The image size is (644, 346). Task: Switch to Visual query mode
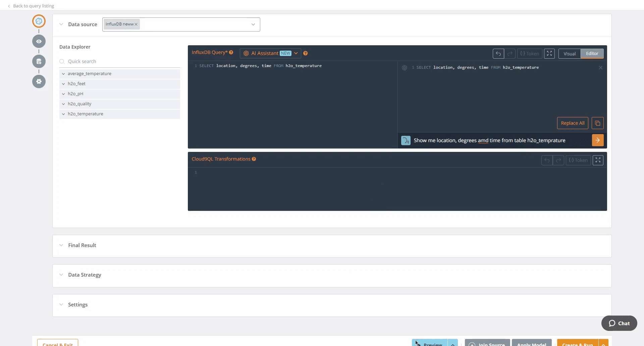tap(569, 54)
